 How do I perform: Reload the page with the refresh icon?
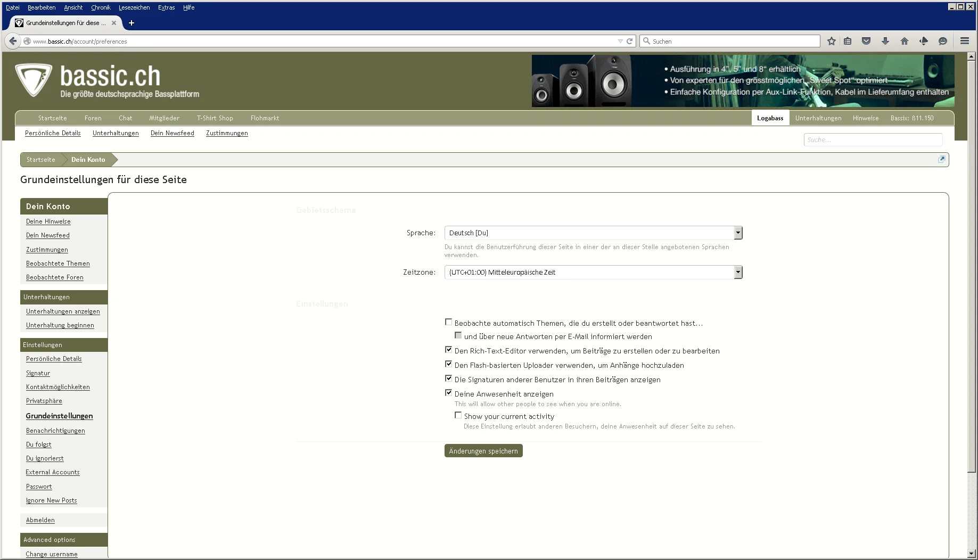tap(629, 41)
